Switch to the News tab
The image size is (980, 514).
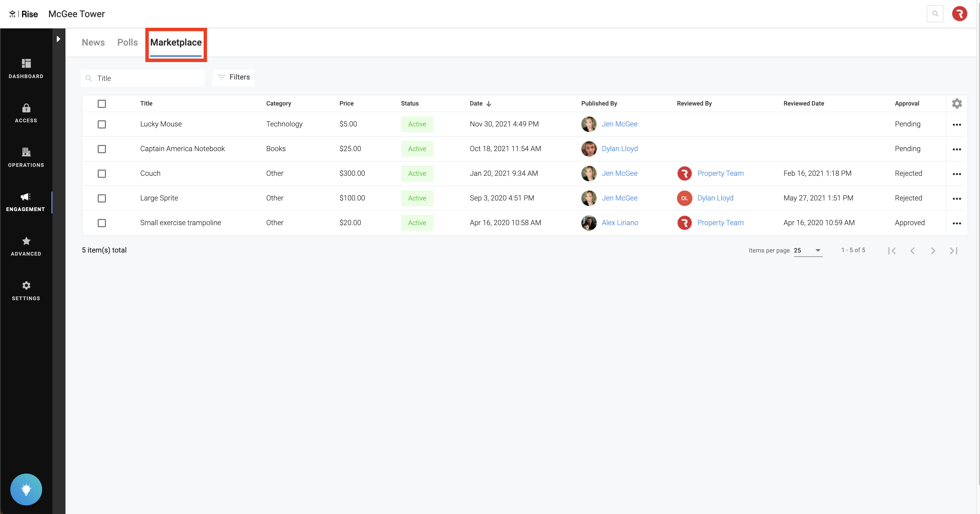click(x=93, y=42)
